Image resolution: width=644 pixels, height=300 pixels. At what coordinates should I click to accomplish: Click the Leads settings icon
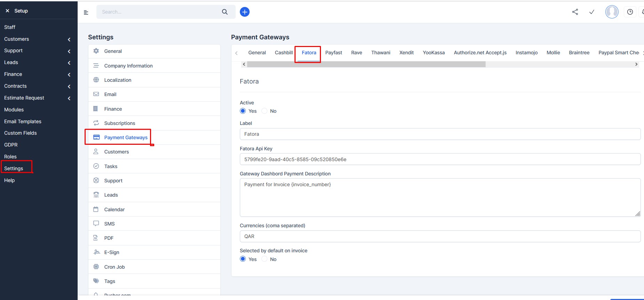96,195
